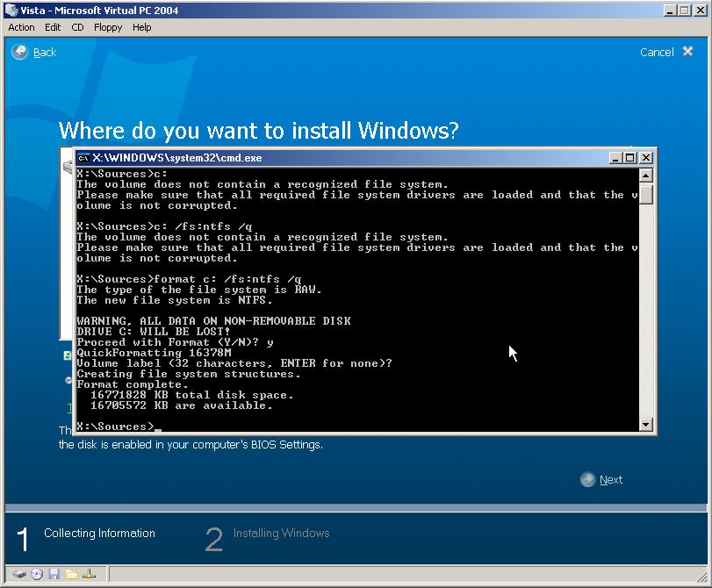Viewport: 712px width, 588px height.
Task: Click the Next link in setup
Action: [611, 479]
